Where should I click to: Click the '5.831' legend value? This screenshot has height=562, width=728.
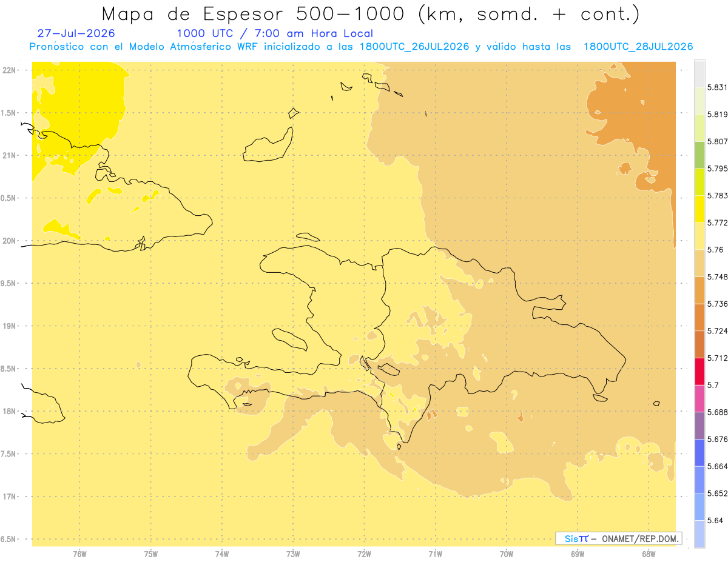coord(717,87)
